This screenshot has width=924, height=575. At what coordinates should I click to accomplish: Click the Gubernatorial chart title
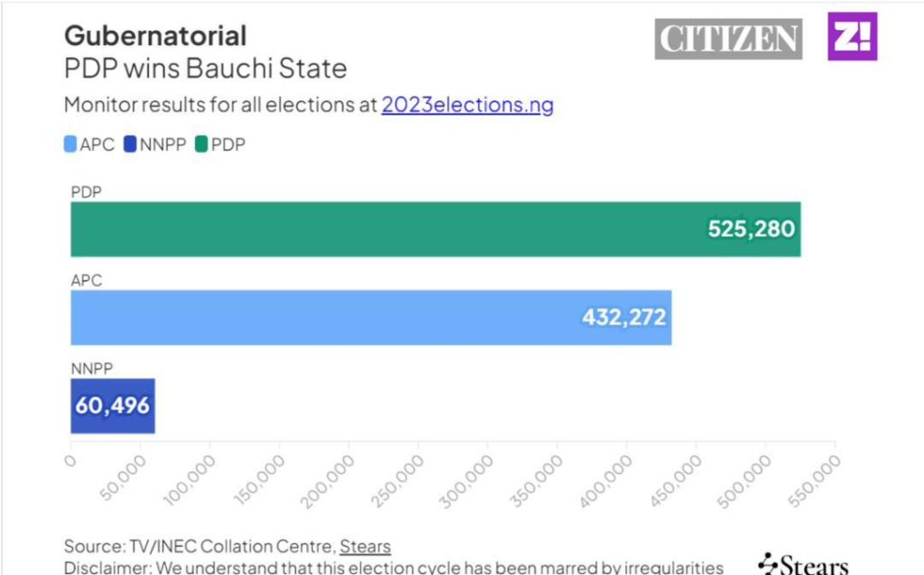pos(155,36)
